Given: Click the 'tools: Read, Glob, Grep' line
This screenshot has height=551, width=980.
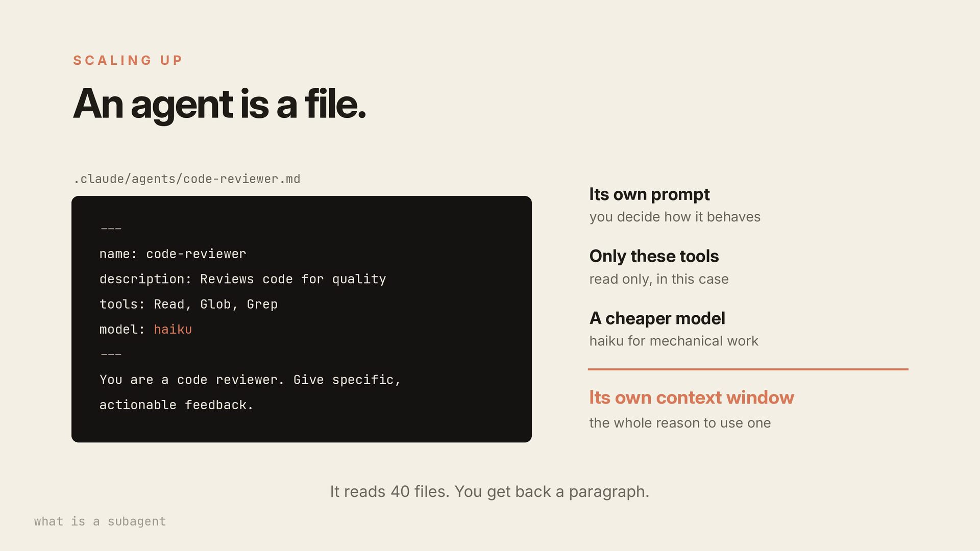Looking at the screenshot, I should (188, 304).
